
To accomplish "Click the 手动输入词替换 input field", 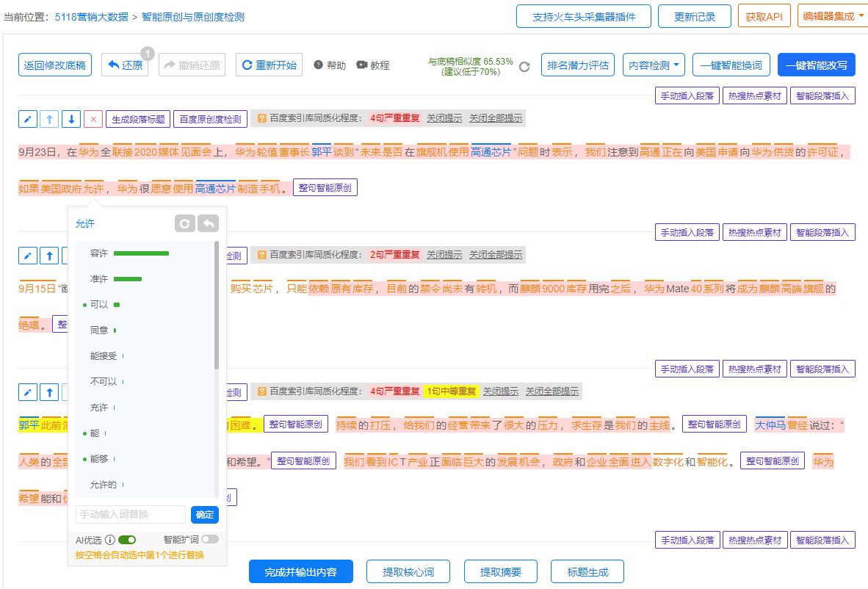I will coord(131,514).
